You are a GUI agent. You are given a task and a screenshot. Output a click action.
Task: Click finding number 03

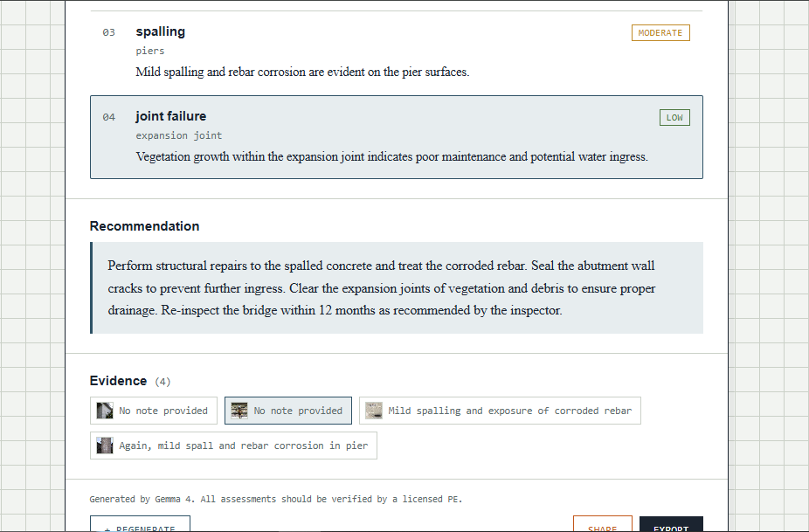click(109, 32)
